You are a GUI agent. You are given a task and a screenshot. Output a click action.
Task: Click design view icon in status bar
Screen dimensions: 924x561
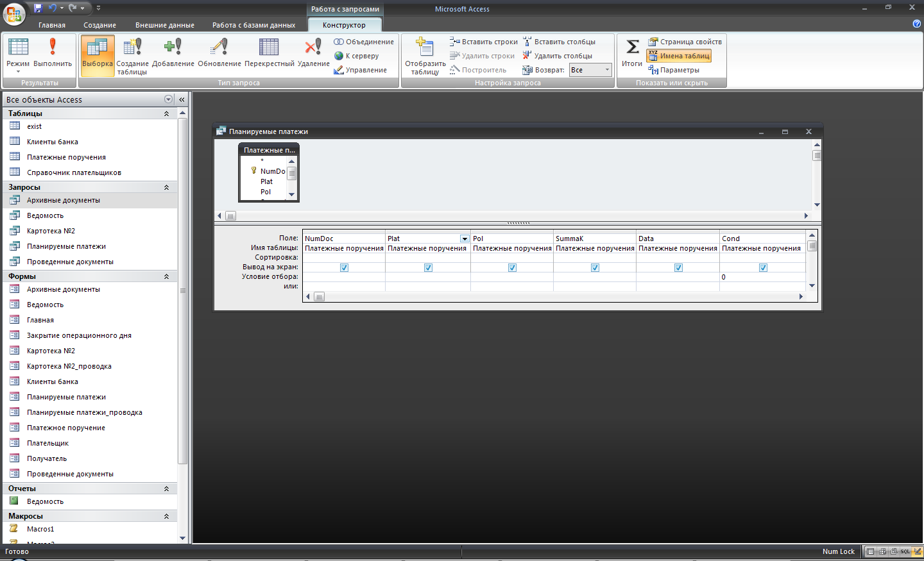click(x=918, y=551)
